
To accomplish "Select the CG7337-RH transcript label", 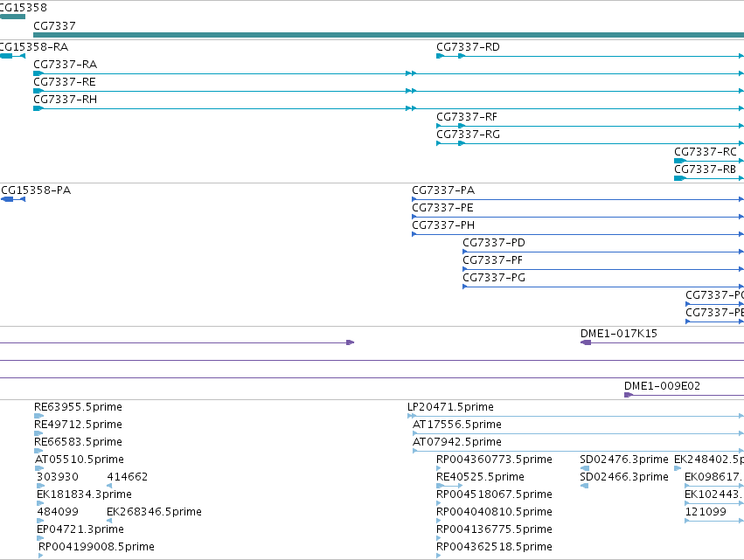I will coord(66,100).
